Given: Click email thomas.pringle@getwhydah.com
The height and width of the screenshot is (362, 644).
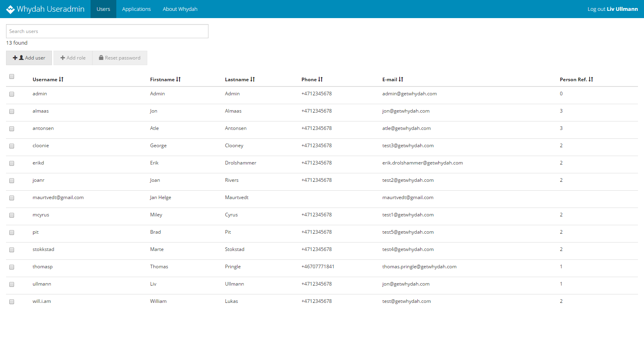Looking at the screenshot, I should [x=419, y=267].
